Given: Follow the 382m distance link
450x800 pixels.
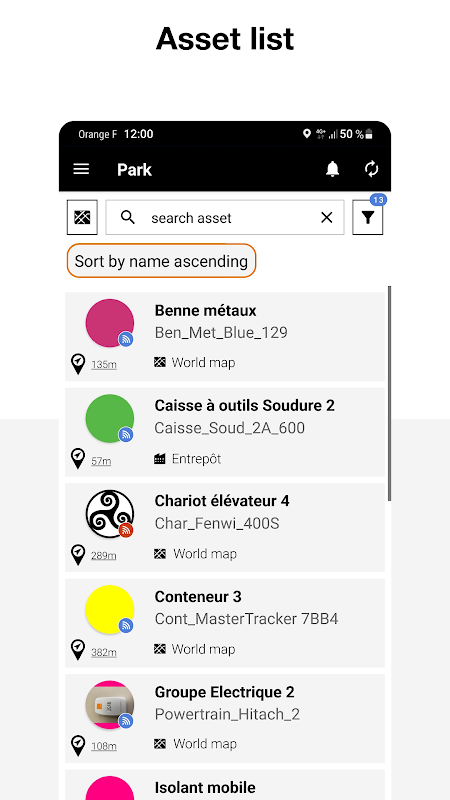Looking at the screenshot, I should [104, 652].
